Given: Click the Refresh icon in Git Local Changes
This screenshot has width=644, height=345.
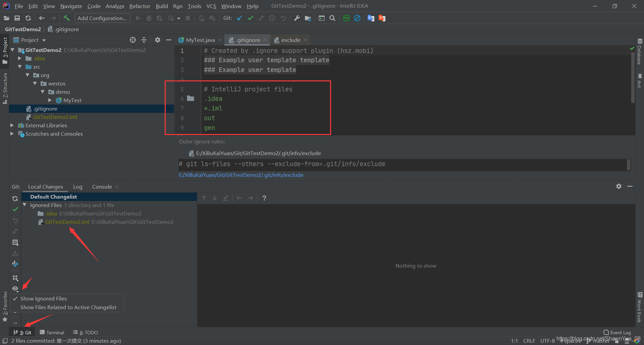Looking at the screenshot, I should pos(15,198).
